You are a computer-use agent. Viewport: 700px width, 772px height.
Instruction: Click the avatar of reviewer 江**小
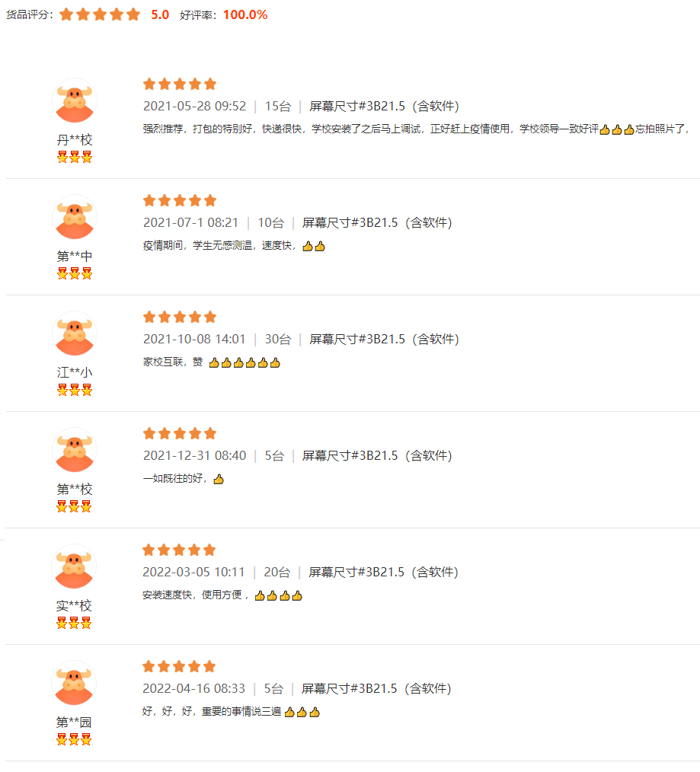pos(75,334)
